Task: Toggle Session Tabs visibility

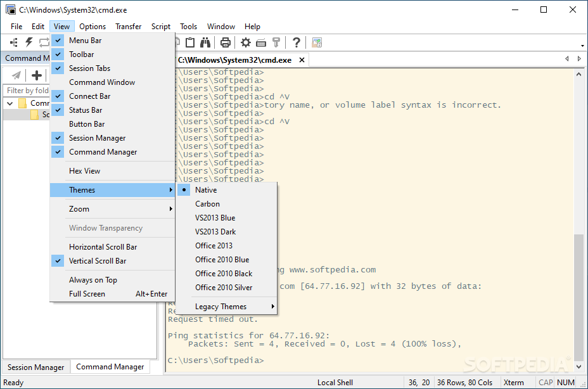Action: (113, 68)
